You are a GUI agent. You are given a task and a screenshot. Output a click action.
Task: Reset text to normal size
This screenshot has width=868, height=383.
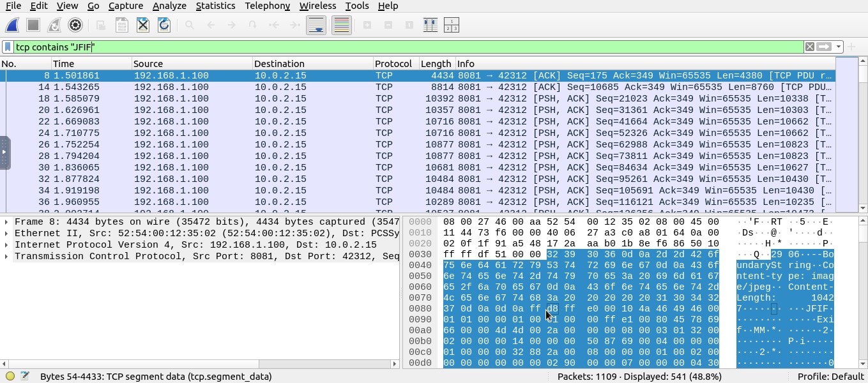[x=409, y=25]
